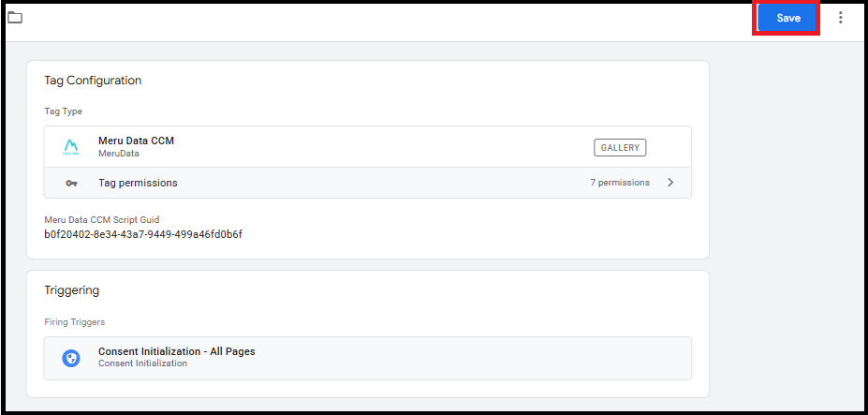
Task: Click the Consent Initialization shield icon
Action: [71, 358]
